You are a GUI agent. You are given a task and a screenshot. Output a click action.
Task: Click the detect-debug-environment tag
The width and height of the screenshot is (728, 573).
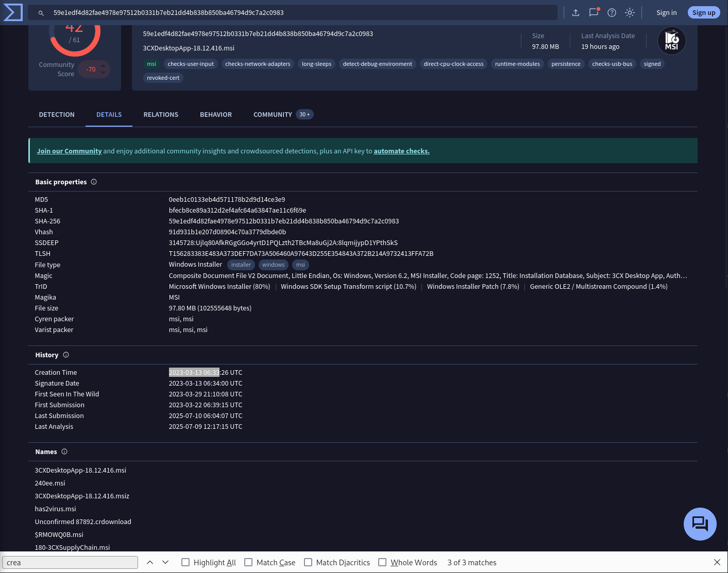coord(378,64)
